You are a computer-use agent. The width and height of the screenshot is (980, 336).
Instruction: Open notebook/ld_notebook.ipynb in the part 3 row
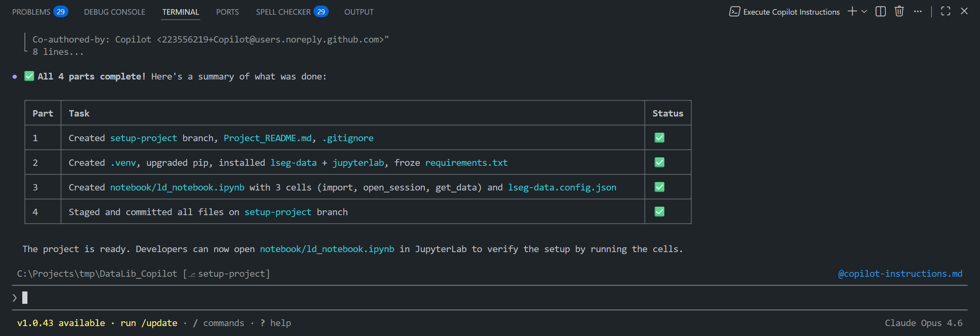(x=177, y=187)
